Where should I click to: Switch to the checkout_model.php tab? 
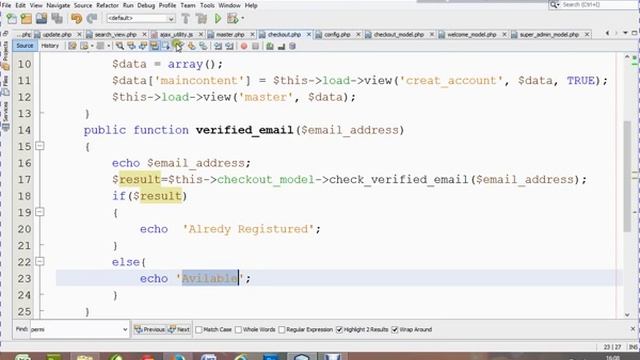coord(398,35)
